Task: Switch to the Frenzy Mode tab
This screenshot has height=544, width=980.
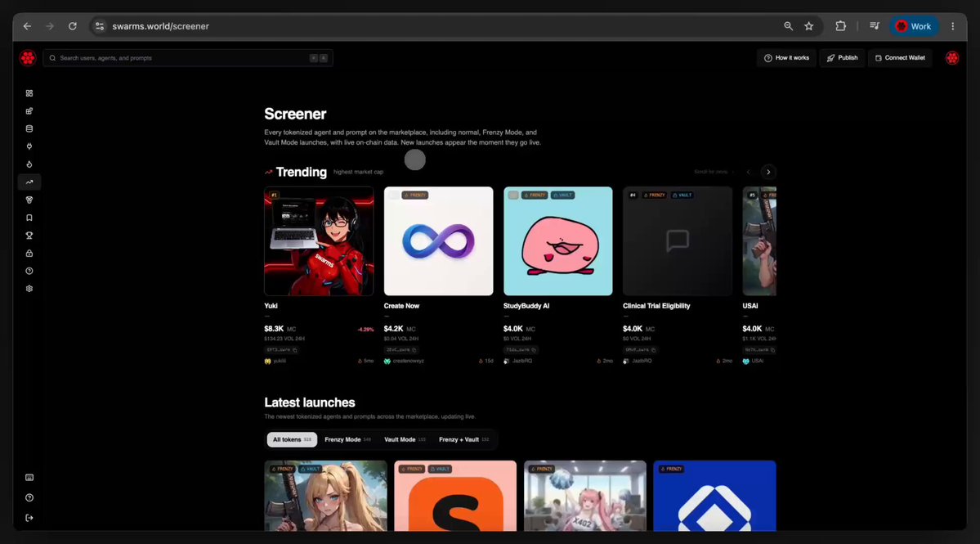Action: [x=347, y=439]
